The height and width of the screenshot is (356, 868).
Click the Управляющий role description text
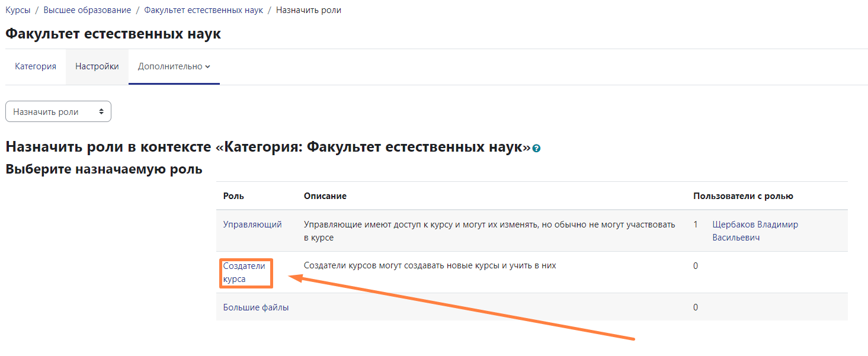(489, 231)
